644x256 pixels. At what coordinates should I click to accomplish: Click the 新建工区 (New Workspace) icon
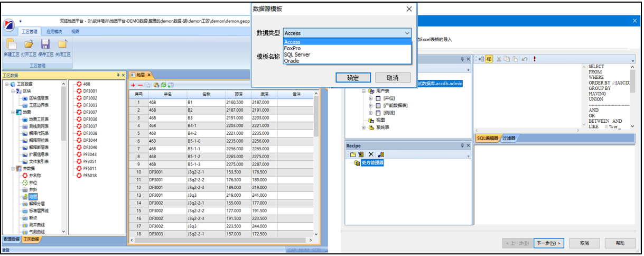point(11,44)
